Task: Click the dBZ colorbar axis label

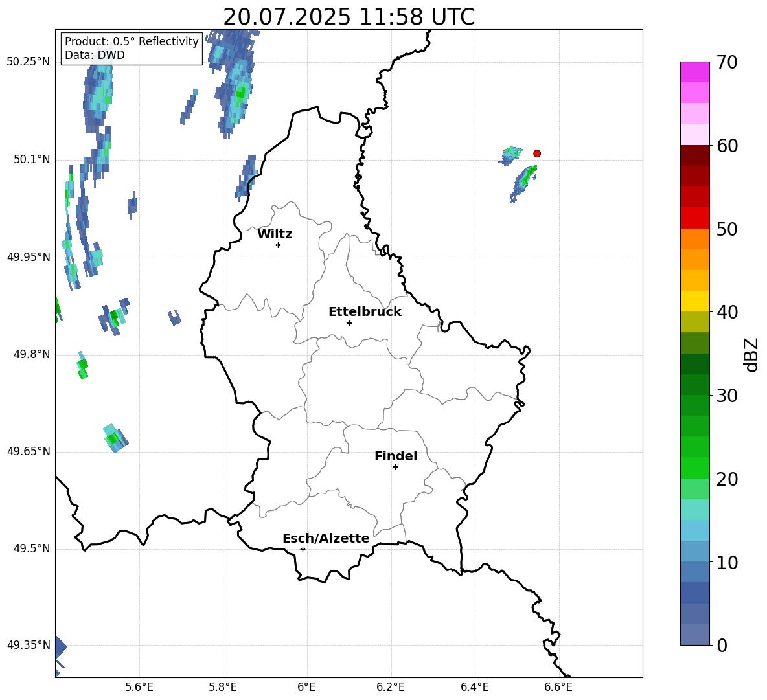Action: [750, 354]
